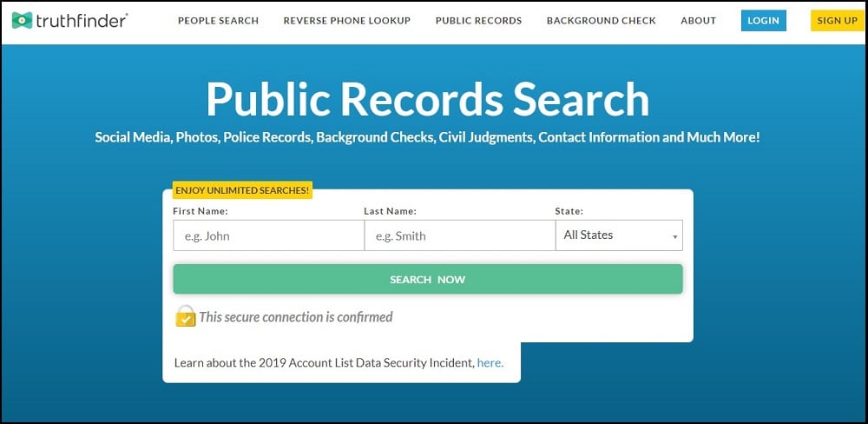Image resolution: width=868 pixels, height=424 pixels.
Task: Click the truthfinder wordmark text
Action: [82, 21]
